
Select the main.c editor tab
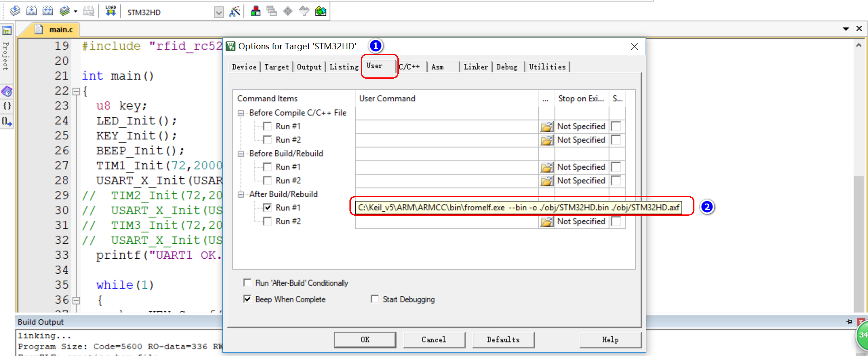[55, 29]
